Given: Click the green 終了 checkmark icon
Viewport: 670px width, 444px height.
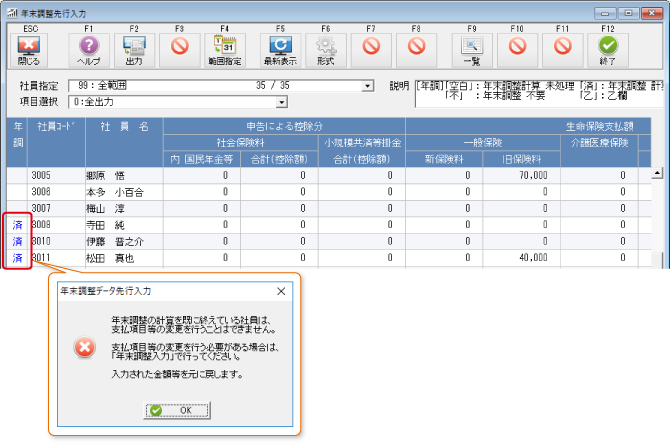Looking at the screenshot, I should (x=607, y=44).
